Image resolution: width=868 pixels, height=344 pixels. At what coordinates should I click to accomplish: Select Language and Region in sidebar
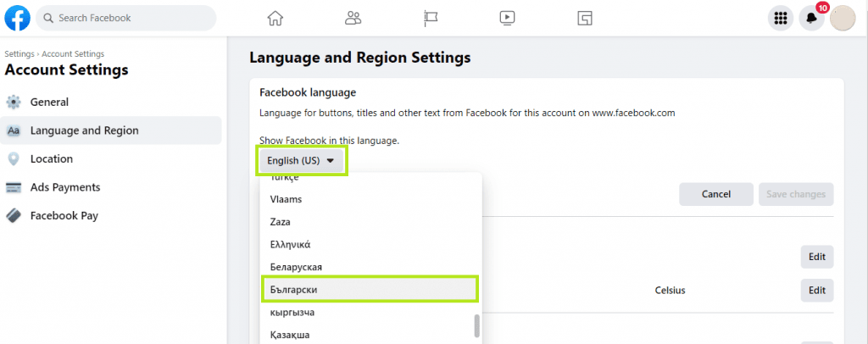(111, 130)
